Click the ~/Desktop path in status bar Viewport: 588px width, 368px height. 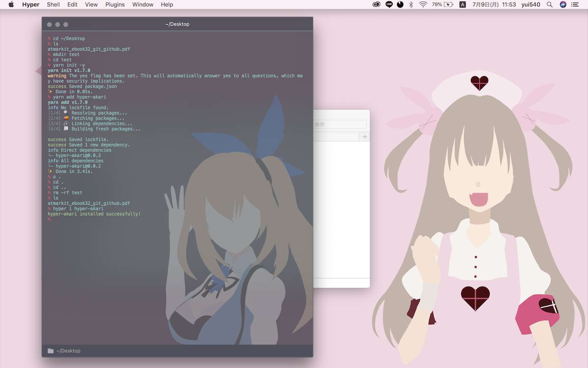pos(68,351)
